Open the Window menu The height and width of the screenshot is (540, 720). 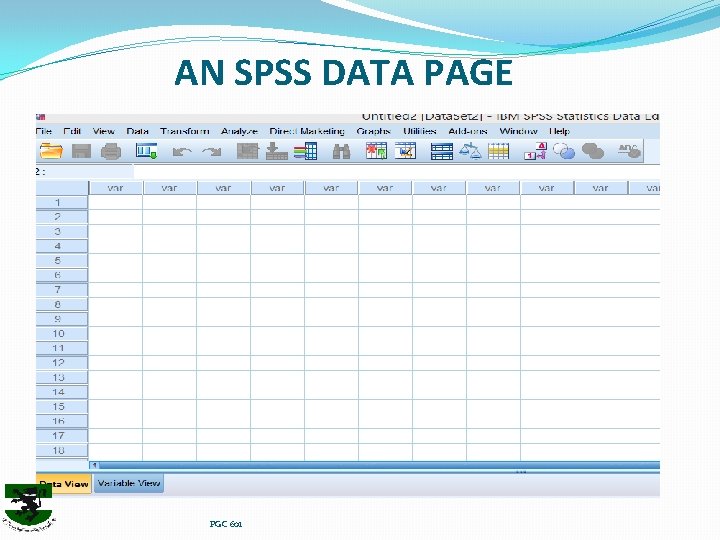(x=518, y=131)
